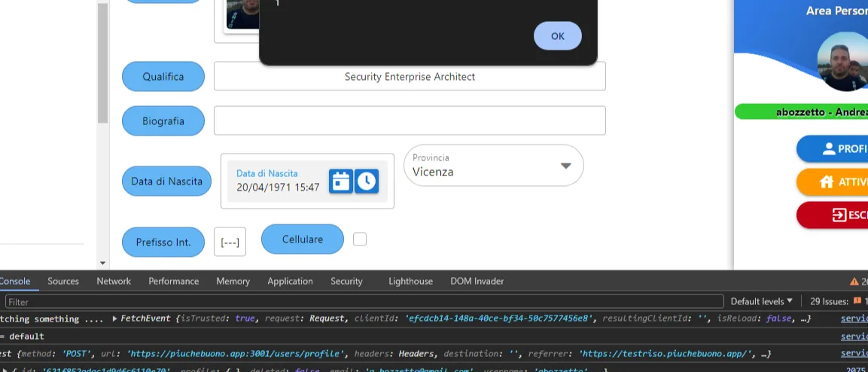Image resolution: width=868 pixels, height=372 pixels.
Task: Dismiss the dialog with the OK button
Action: (x=557, y=36)
